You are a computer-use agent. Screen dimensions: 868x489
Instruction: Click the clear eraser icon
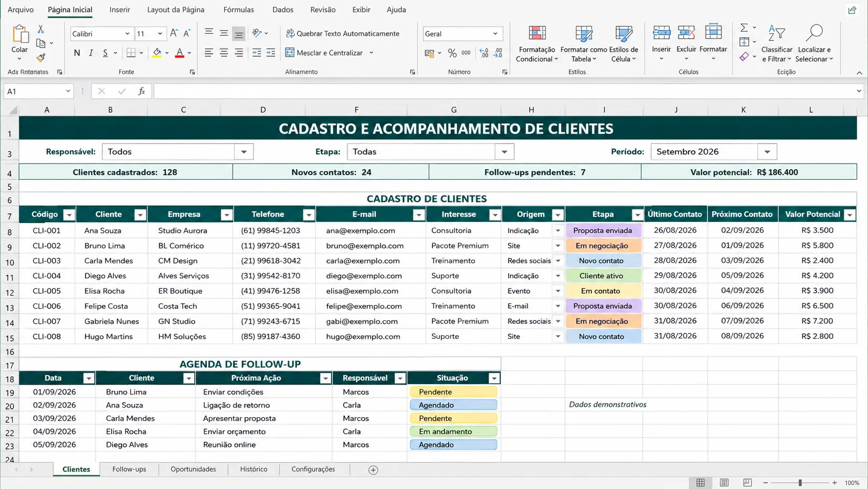(x=744, y=57)
